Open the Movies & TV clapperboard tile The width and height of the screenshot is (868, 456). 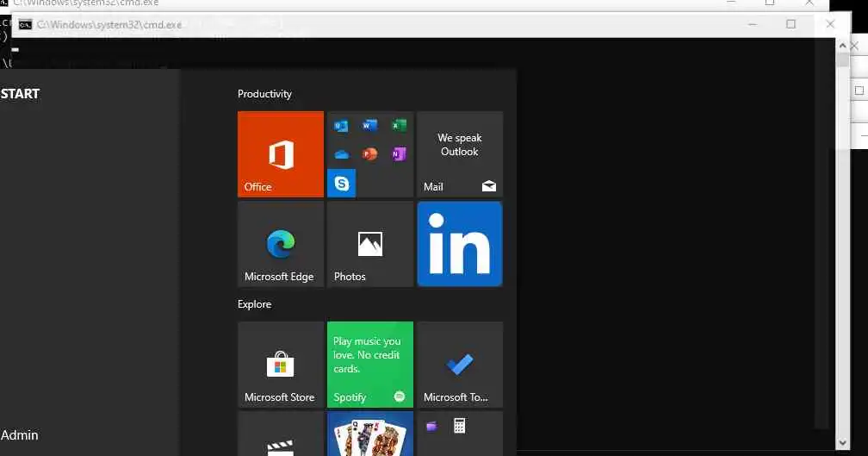click(x=281, y=434)
